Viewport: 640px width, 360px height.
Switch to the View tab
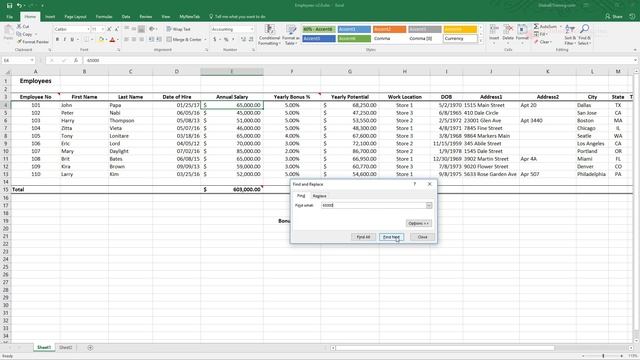(165, 17)
